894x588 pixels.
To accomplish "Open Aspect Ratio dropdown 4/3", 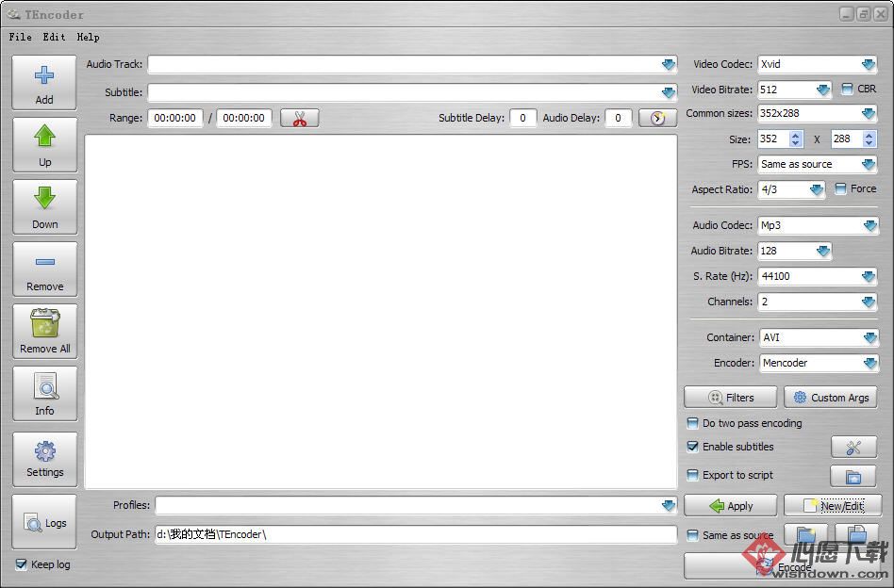I will click(791, 189).
